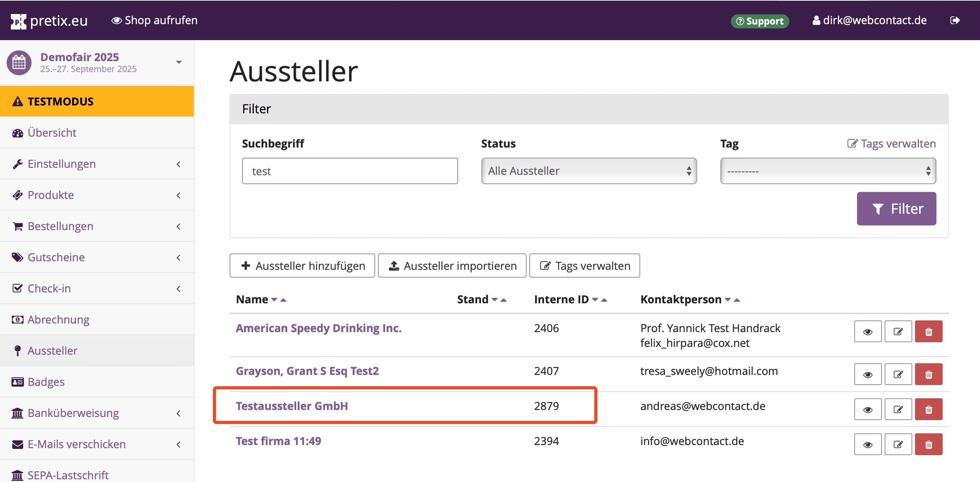Edit American Speedy Drinking Inc. pencil icon
The height and width of the screenshot is (482, 980).
click(x=898, y=332)
